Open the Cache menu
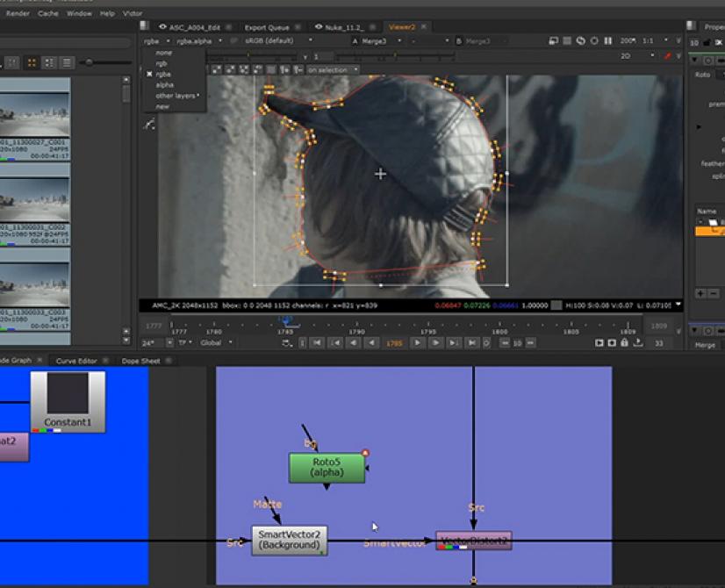 pos(47,14)
